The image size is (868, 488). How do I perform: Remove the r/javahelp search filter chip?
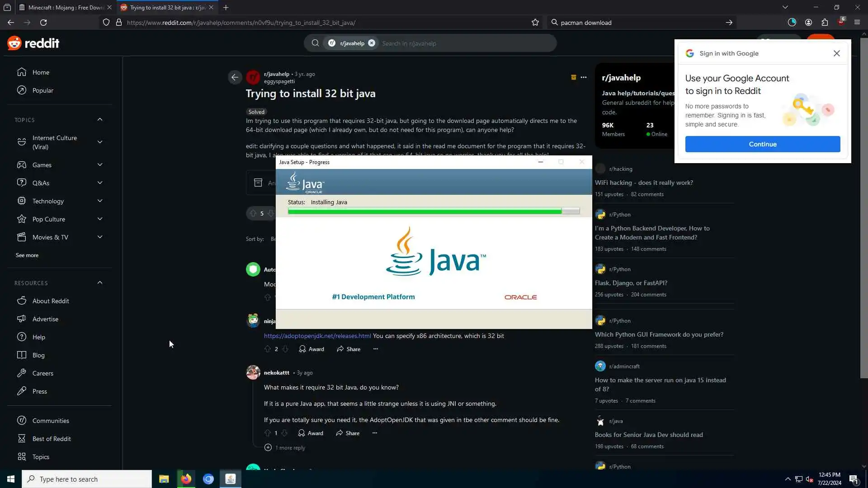pyautogui.click(x=372, y=43)
